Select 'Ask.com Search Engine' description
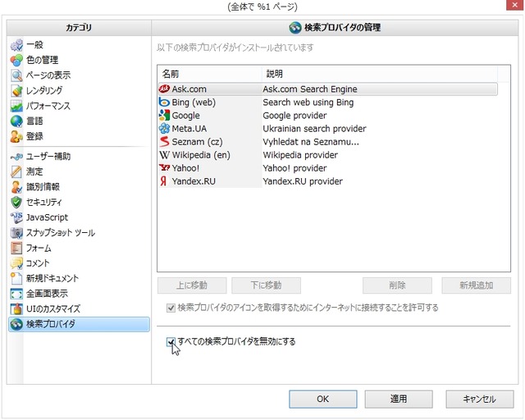525x420 pixels. point(310,89)
